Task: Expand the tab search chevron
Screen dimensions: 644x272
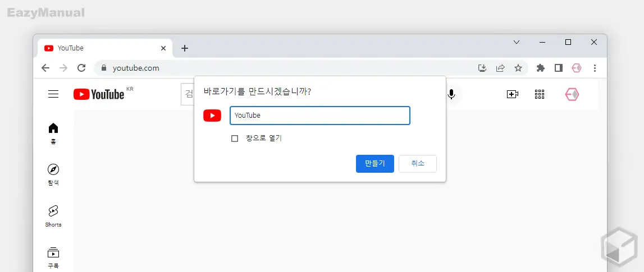Action: coord(517,42)
